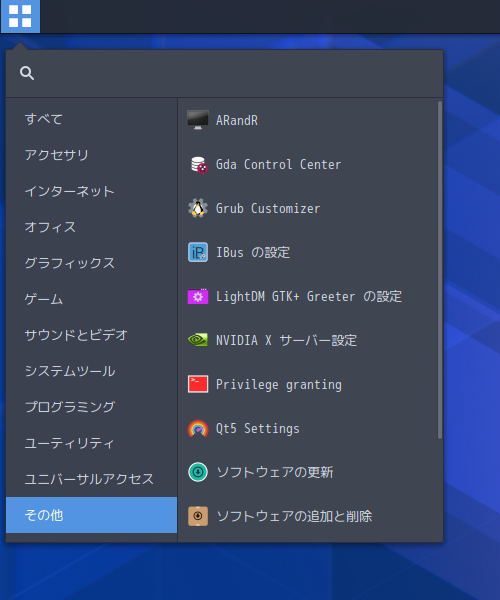Screen dimensions: 500x600
Task: Click the Qt5 Settings rainbow icon
Action: pos(198,428)
